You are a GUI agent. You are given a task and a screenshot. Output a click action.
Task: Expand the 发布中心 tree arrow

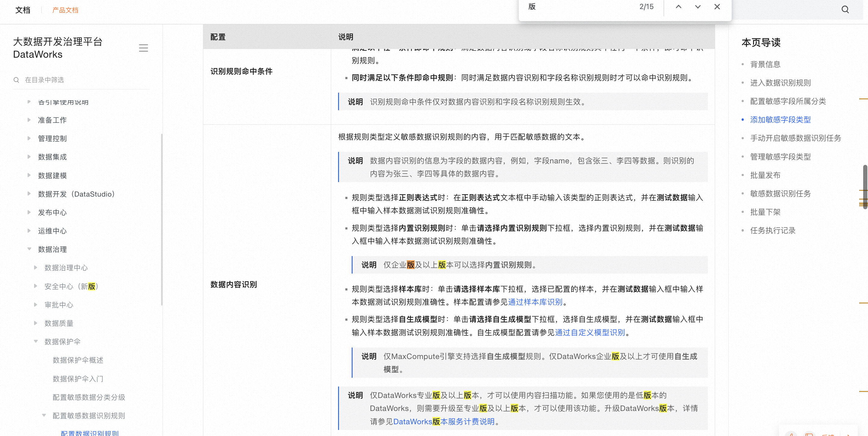[29, 212]
